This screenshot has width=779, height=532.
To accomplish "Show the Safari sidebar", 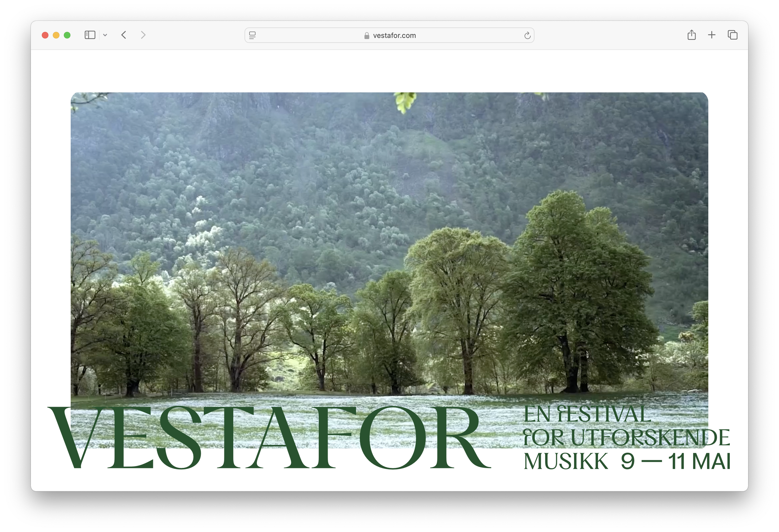I will click(x=90, y=35).
